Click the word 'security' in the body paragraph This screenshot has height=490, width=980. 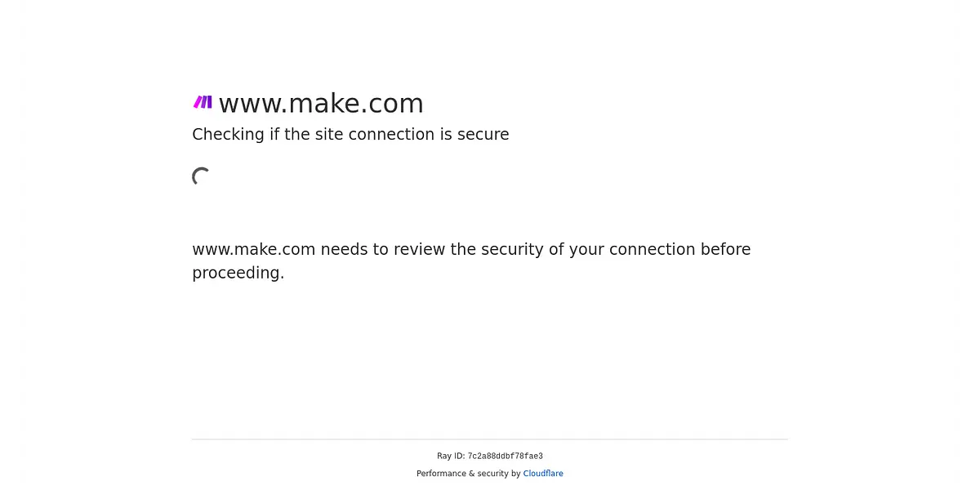coord(510,250)
